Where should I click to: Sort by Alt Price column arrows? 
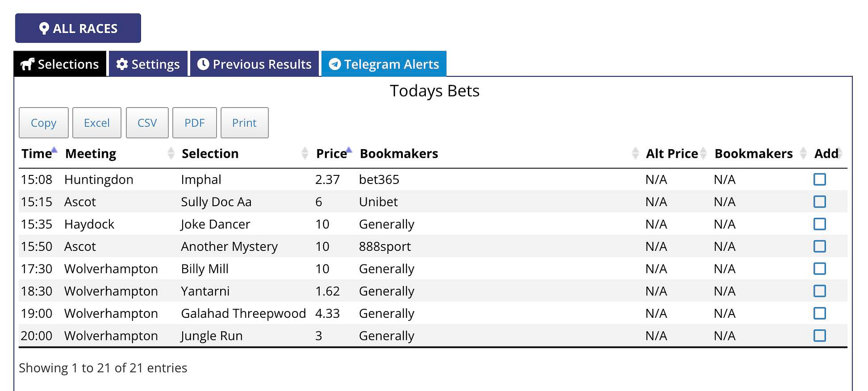coord(703,153)
